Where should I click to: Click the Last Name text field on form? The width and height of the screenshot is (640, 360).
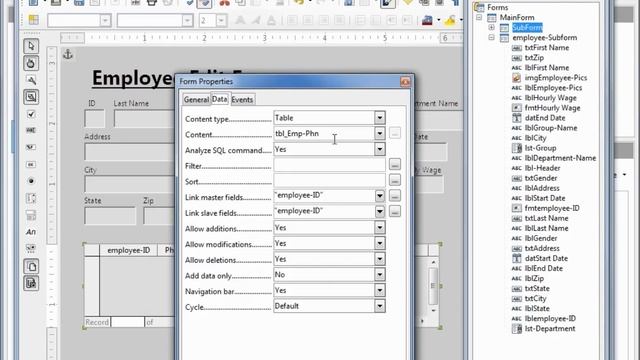pos(144,119)
